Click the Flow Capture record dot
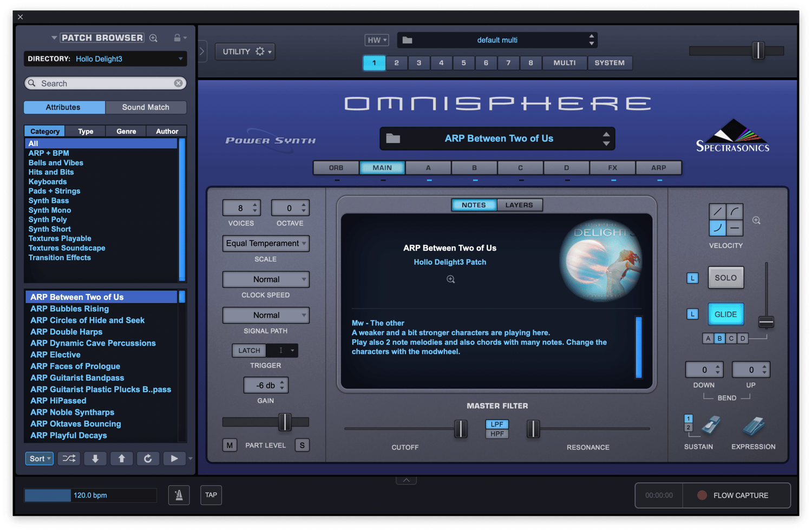The height and width of the screenshot is (531, 812). point(702,495)
